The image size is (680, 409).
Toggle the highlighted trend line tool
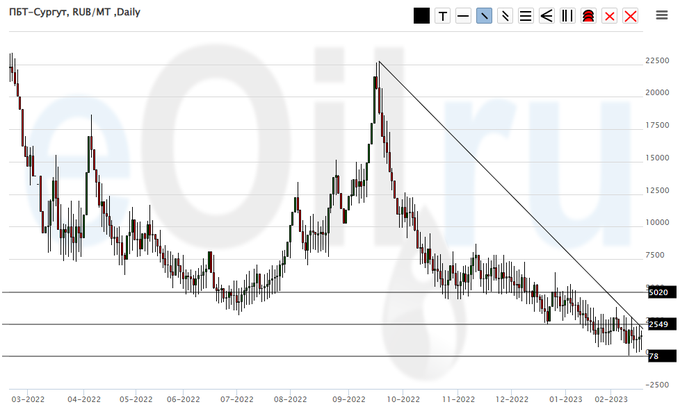[484, 16]
